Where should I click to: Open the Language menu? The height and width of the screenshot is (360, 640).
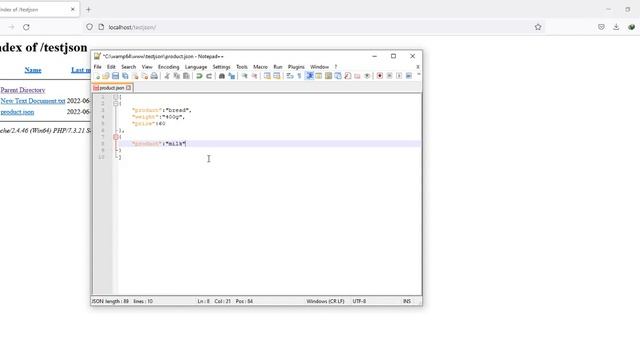196,67
